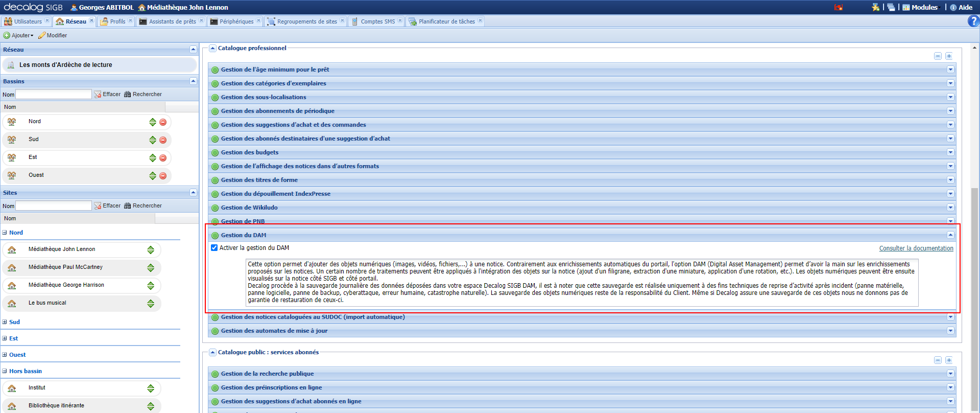Click the house icon beside Médiathèque George Harrison

[x=12, y=286]
